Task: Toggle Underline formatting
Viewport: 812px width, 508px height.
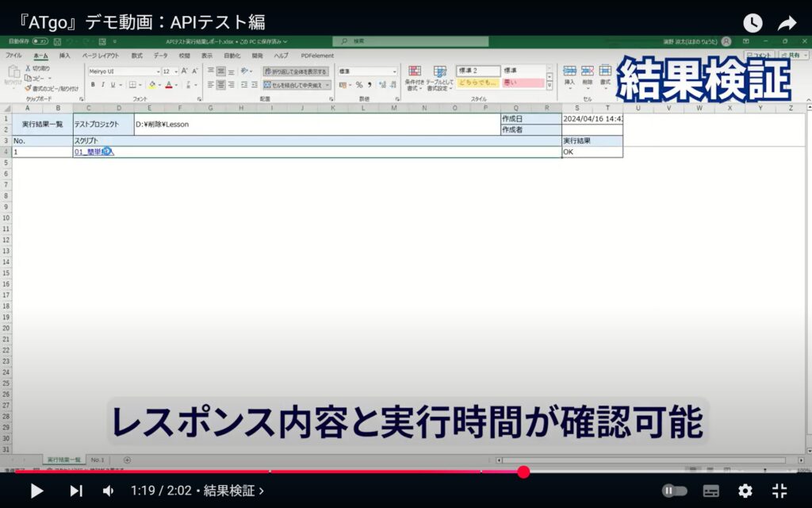Action: tap(113, 84)
